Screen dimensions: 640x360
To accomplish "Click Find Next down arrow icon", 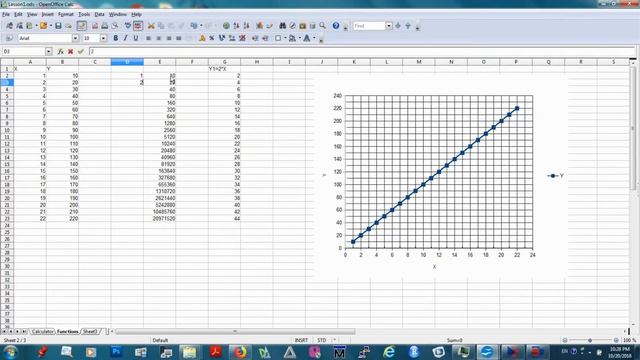I will (398, 26).
